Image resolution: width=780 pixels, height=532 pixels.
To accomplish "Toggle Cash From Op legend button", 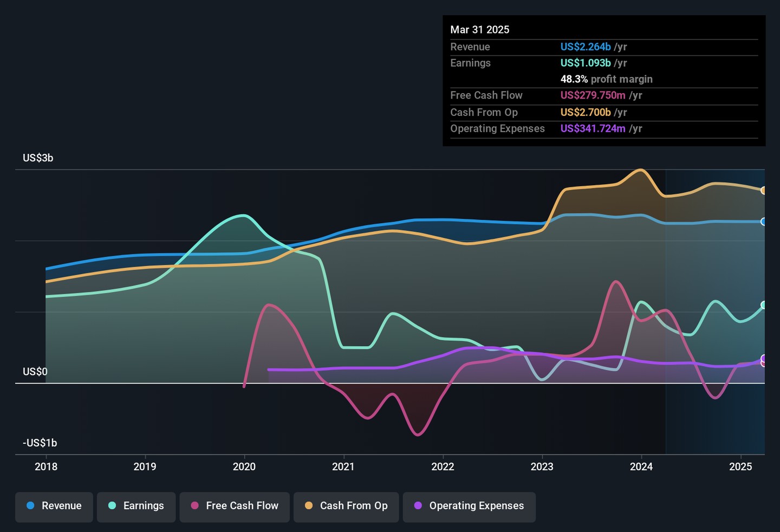I will (x=346, y=507).
